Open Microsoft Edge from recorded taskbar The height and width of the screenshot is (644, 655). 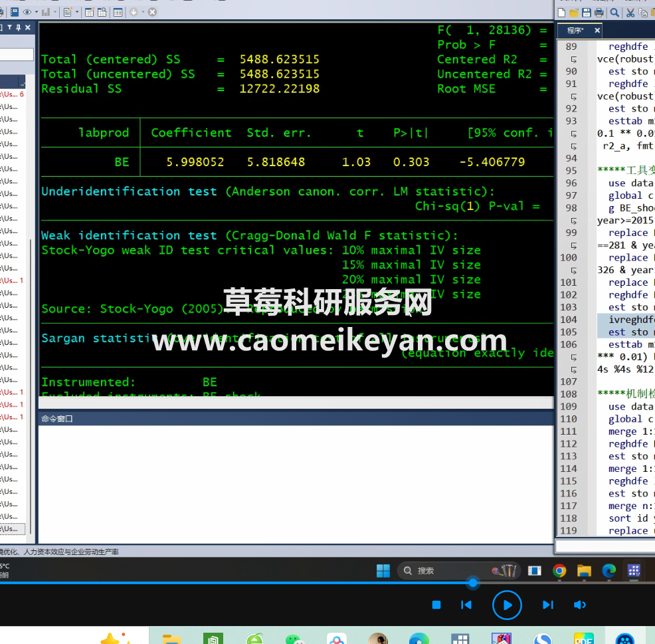point(609,571)
